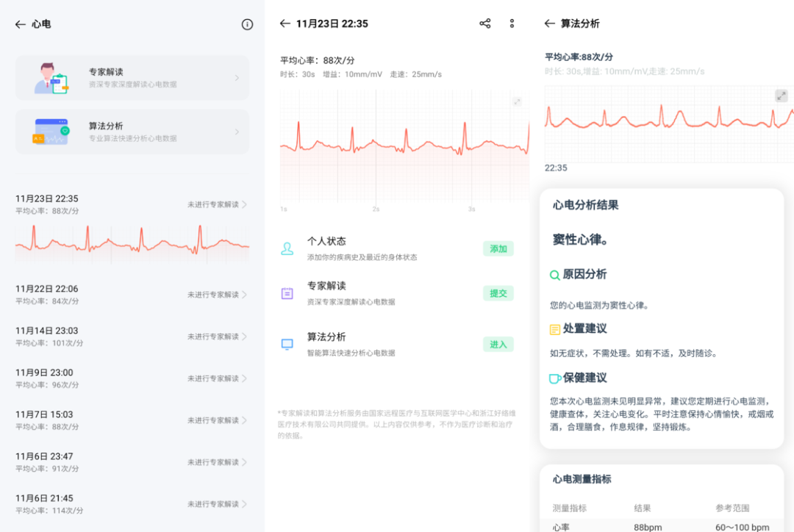Select 平均心率: 114次/分 text
Screen dimensions: 794x532
[x=49, y=511]
